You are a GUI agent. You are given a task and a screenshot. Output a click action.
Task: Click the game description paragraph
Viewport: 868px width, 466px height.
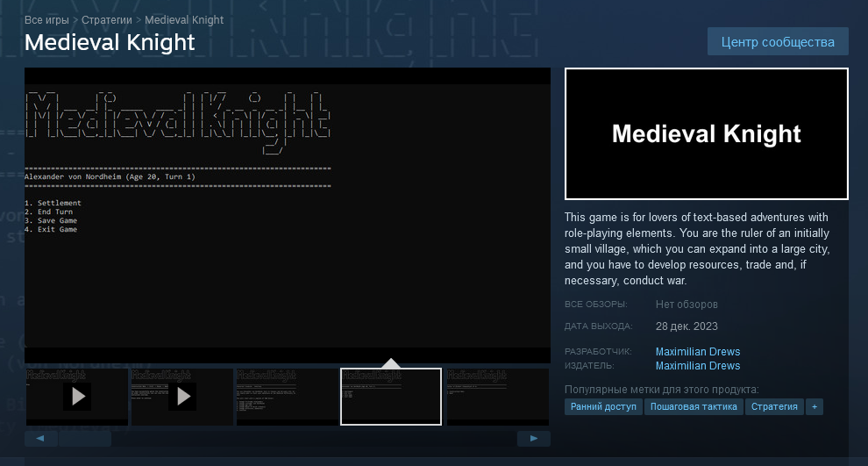point(698,248)
